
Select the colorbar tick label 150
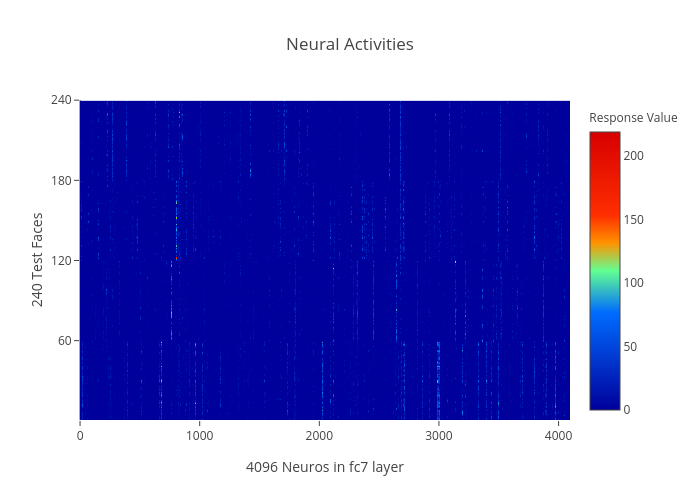point(634,220)
